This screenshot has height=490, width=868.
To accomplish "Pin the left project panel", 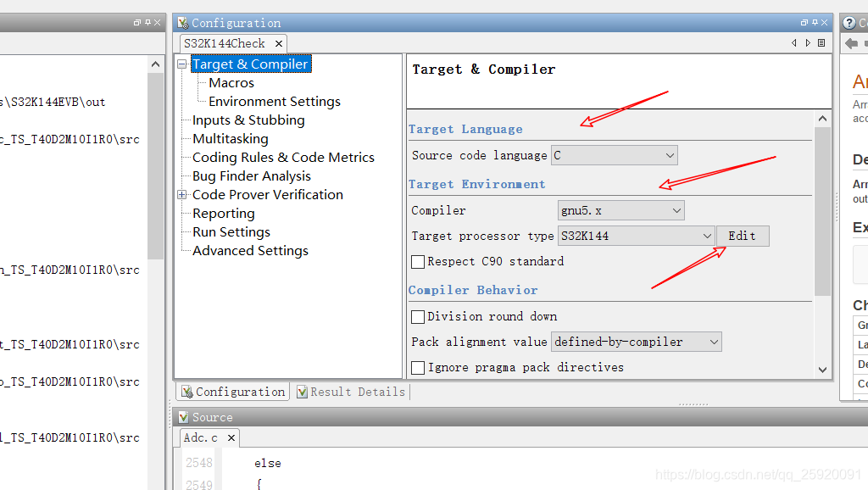I will click(147, 23).
